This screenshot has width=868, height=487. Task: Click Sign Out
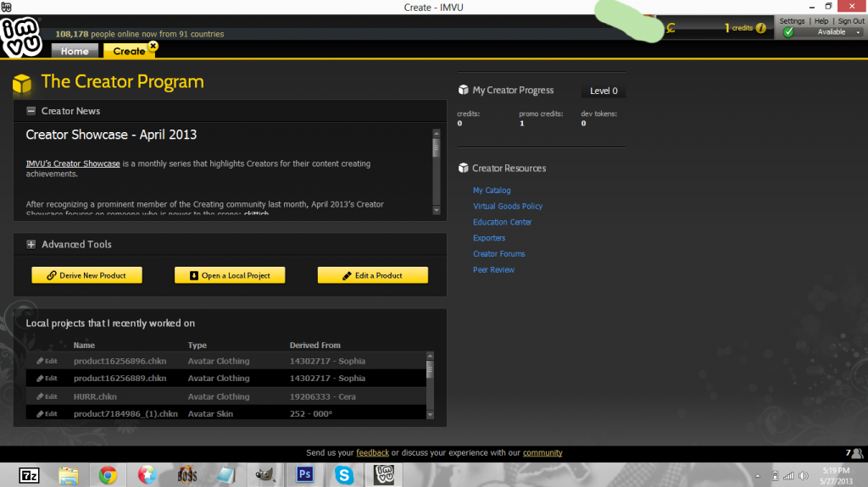pyautogui.click(x=851, y=21)
